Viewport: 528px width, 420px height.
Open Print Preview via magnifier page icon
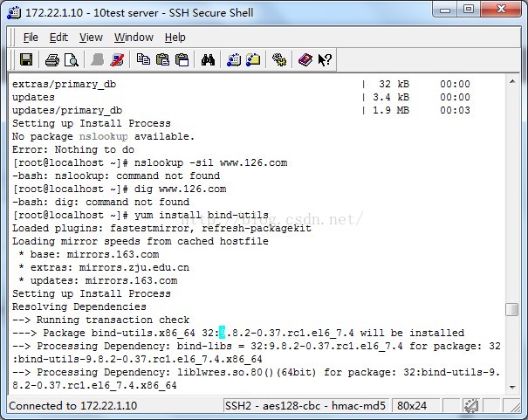coord(72,60)
